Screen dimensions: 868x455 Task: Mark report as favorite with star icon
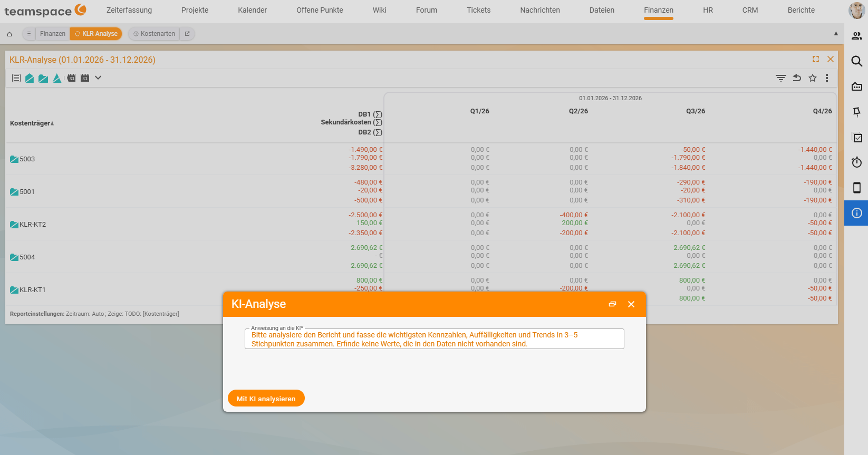point(813,78)
